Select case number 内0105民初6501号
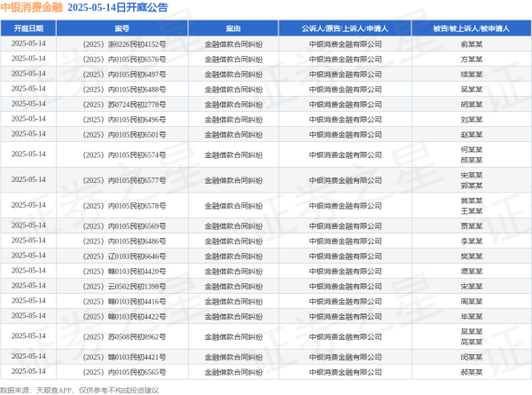Image resolution: width=532 pixels, height=395 pixels. tap(137, 135)
